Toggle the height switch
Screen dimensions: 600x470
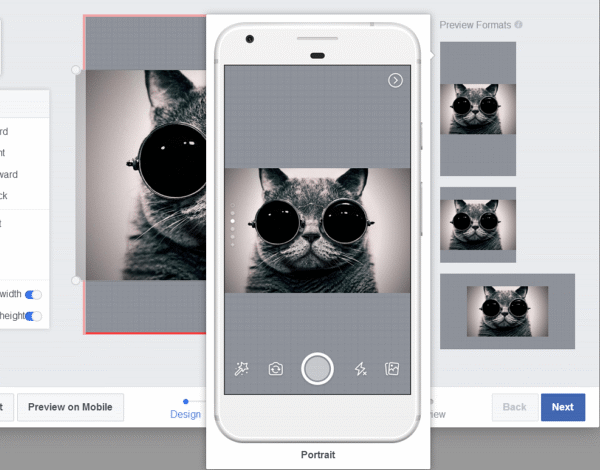click(x=34, y=316)
